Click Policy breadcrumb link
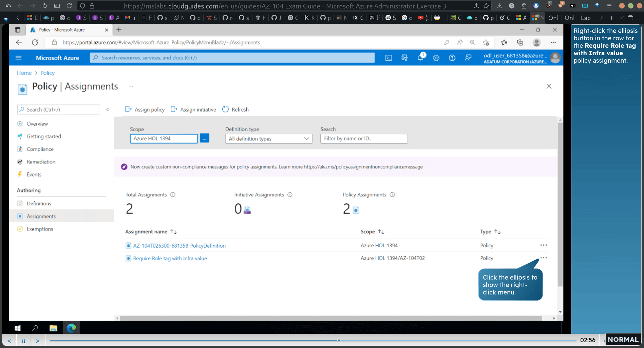The height and width of the screenshot is (348, 644). tap(48, 73)
